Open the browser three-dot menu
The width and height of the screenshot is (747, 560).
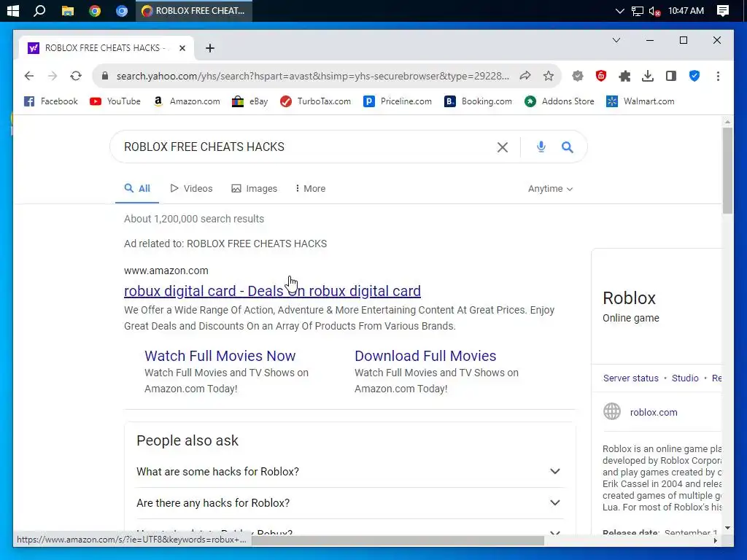pos(718,76)
